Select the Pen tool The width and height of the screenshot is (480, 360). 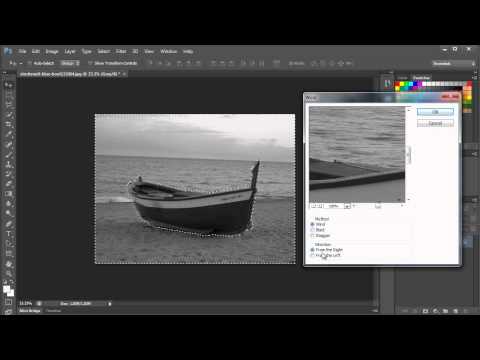9,224
